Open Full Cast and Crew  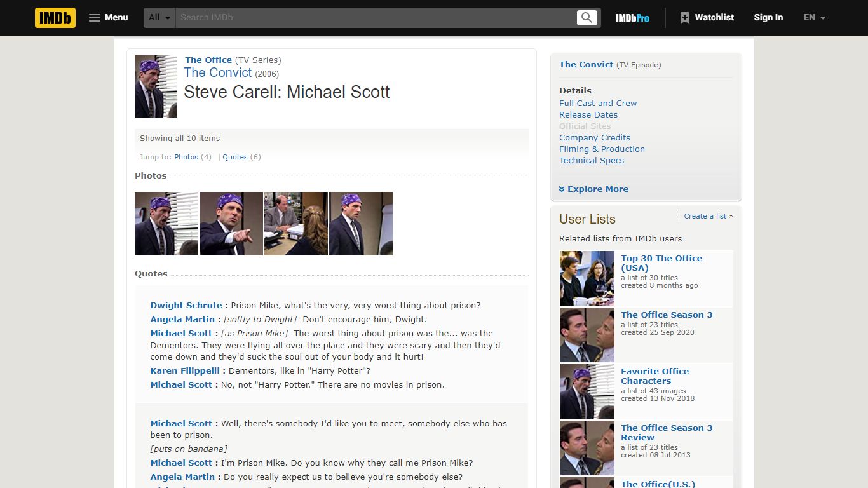[597, 103]
